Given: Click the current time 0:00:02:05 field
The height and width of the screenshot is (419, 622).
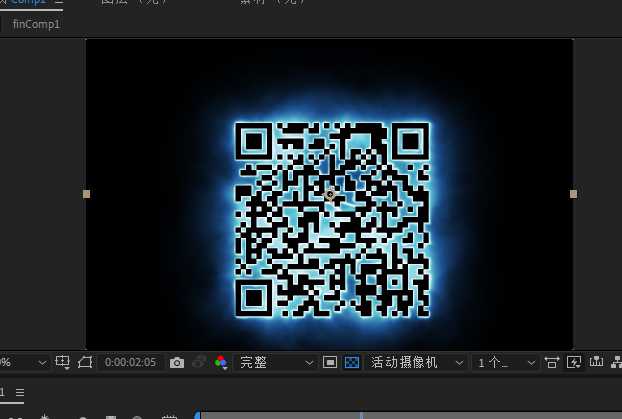Looking at the screenshot, I should [x=131, y=362].
